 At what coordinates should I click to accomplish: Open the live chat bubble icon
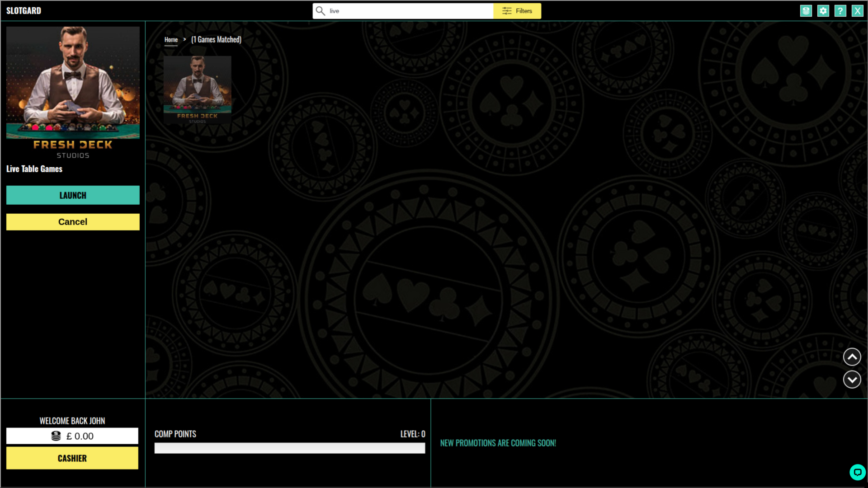858,472
